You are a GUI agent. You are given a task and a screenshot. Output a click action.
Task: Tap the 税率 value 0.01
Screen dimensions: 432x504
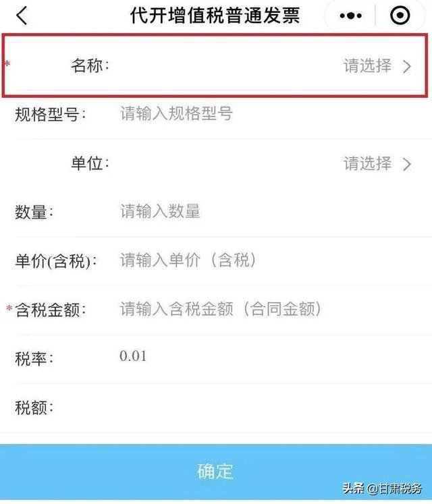pos(133,356)
